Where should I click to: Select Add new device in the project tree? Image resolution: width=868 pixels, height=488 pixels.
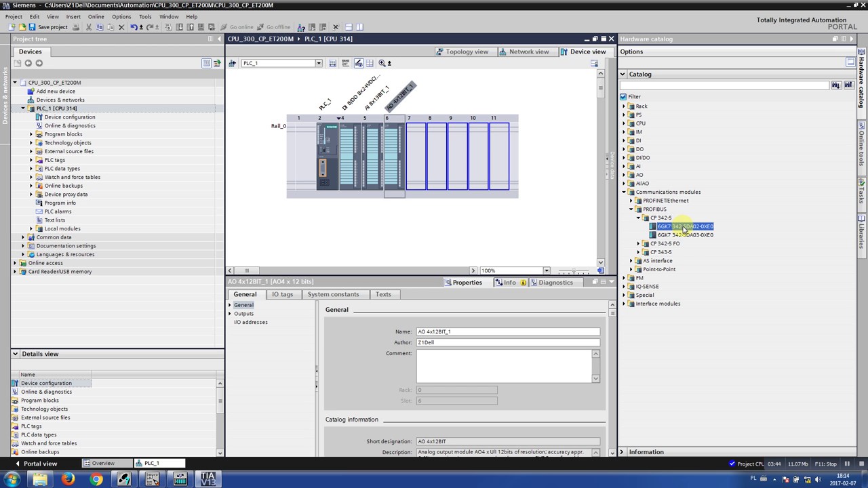(x=56, y=91)
